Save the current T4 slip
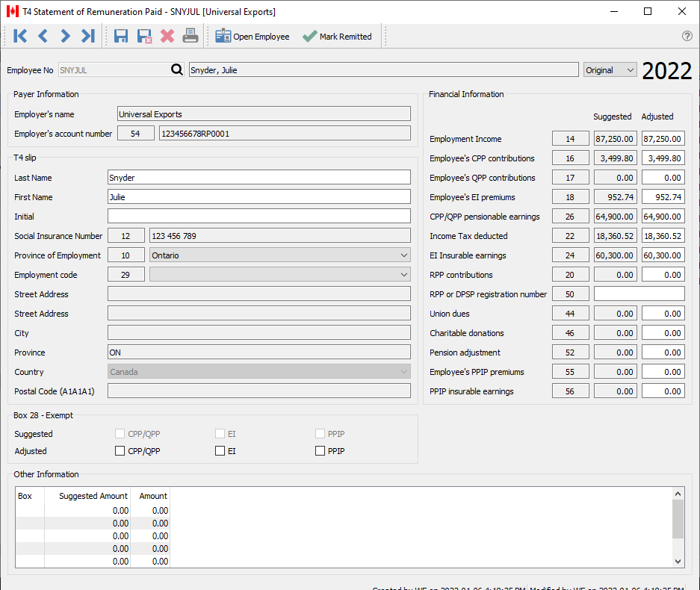Screen dimensions: 700x590 (x=120, y=35)
